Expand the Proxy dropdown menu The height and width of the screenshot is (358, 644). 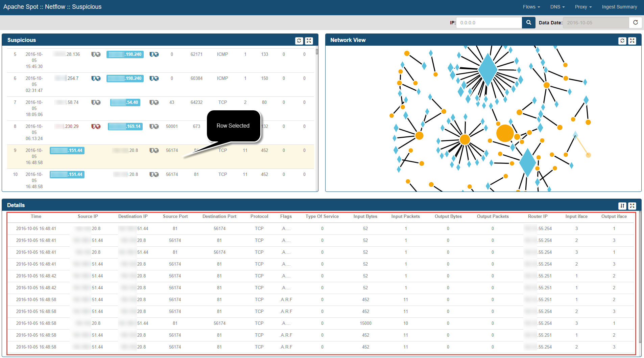point(583,7)
